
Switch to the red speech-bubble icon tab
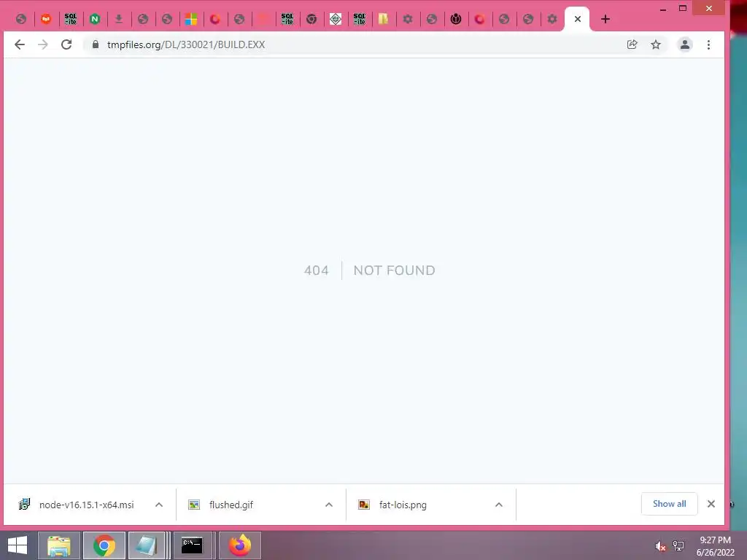pos(46,19)
